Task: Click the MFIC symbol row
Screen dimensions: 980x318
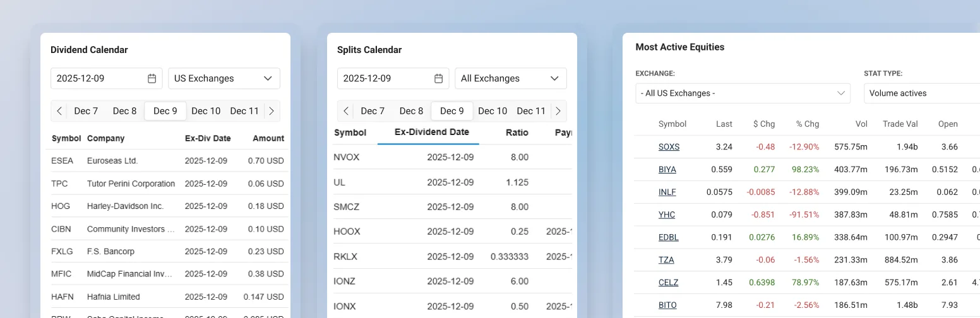Action: pyautogui.click(x=167, y=274)
